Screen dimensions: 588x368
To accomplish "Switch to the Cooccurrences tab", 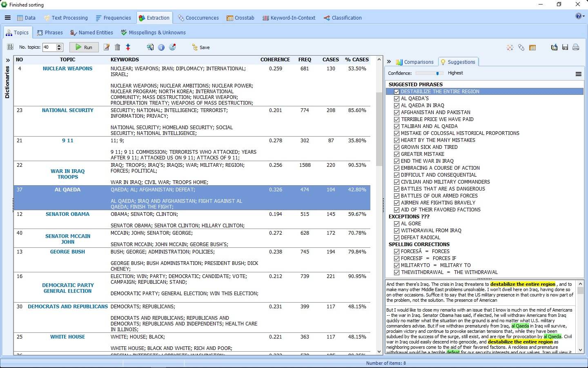I will click(198, 18).
